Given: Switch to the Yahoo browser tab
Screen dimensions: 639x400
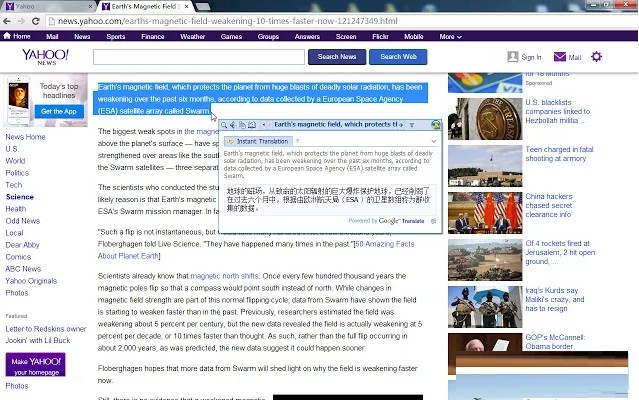Looking at the screenshot, I should coord(47,6).
